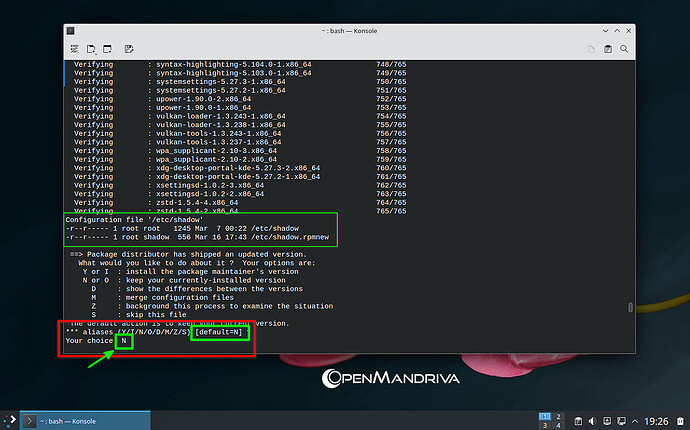Open Find with the magnifier icon
This screenshot has width=690, height=430.
coord(626,48)
